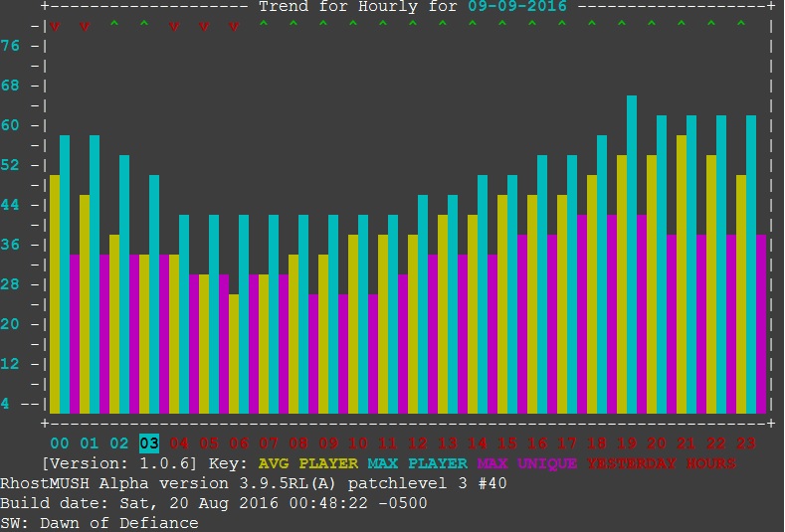Viewport: 785px width, 532px height.
Task: Click the shortest yellow bar at hour 06
Action: pos(234,354)
